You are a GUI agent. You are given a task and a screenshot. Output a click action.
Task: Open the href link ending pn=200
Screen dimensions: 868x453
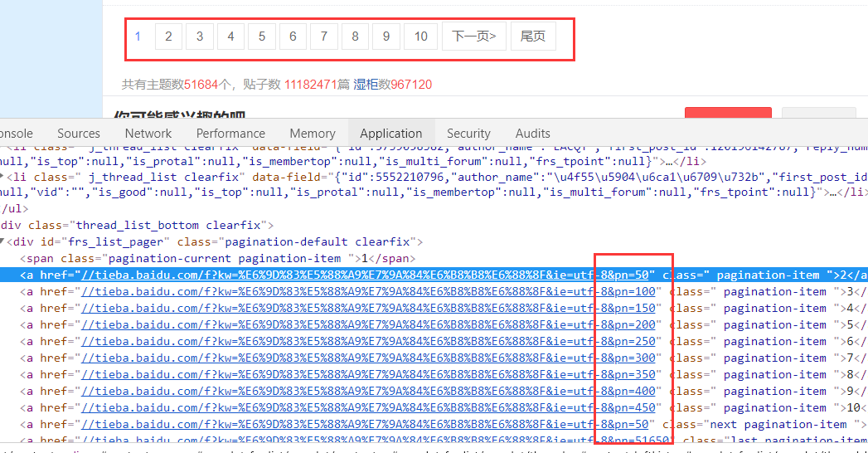click(368, 325)
